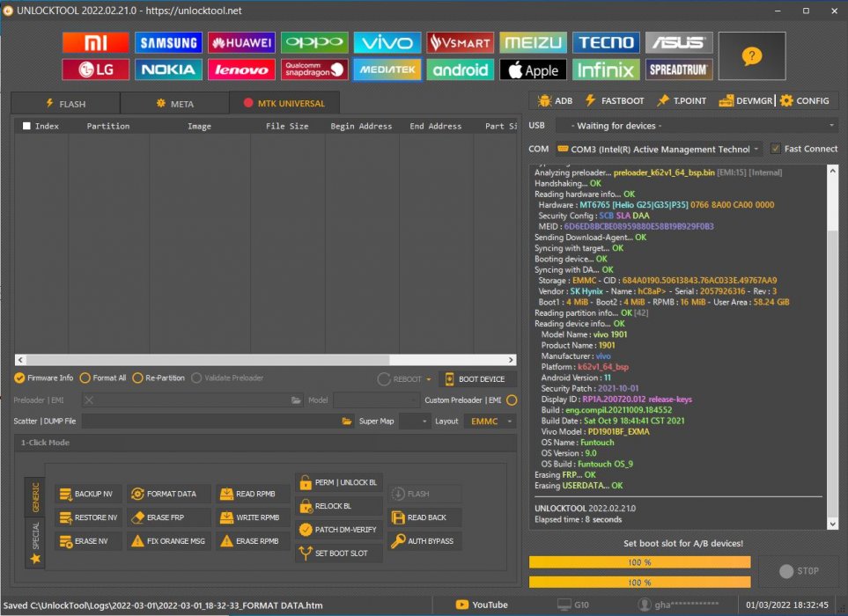Image resolution: width=848 pixels, height=616 pixels.
Task: Choose the Qualcomm Snapdragon logo
Action: (x=314, y=70)
